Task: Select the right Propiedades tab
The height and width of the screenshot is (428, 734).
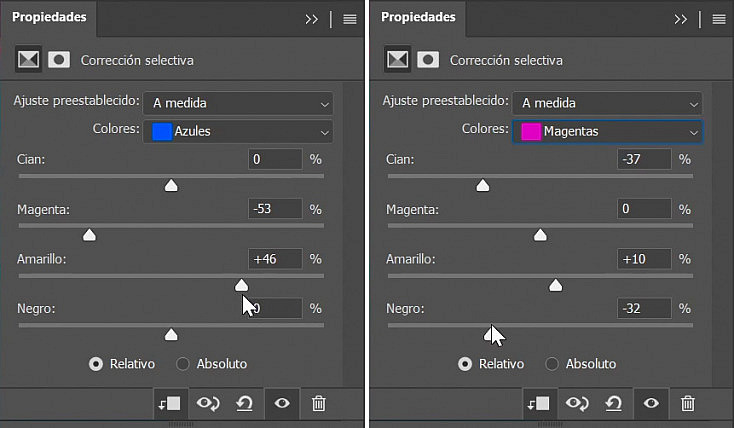Action: pos(418,17)
